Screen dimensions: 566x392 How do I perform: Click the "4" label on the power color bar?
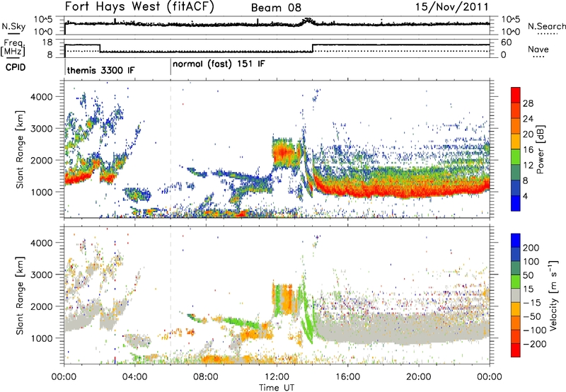[x=525, y=197]
